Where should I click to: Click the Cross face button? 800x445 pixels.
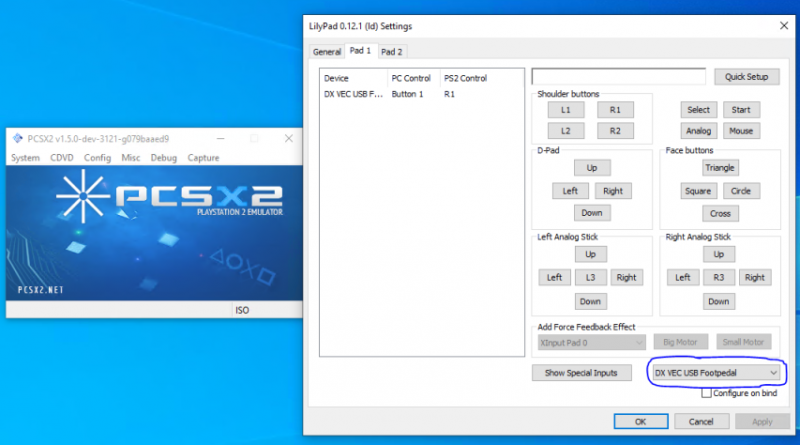click(x=720, y=213)
